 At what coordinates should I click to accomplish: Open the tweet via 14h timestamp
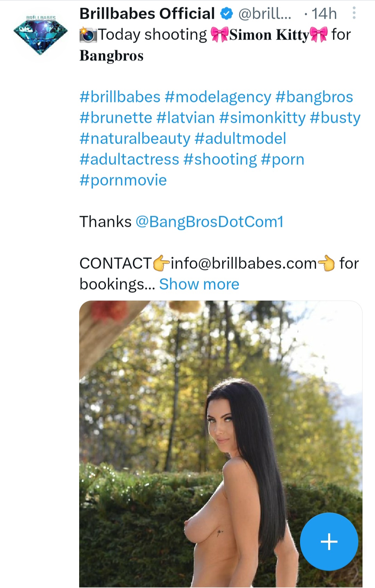[324, 14]
